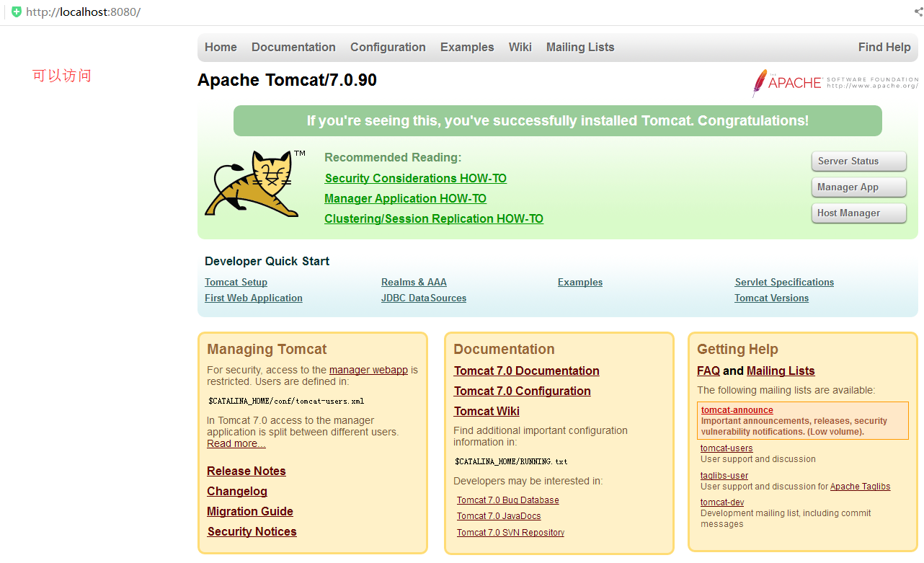Open Security Notices link
The height and width of the screenshot is (563, 924).
(252, 532)
